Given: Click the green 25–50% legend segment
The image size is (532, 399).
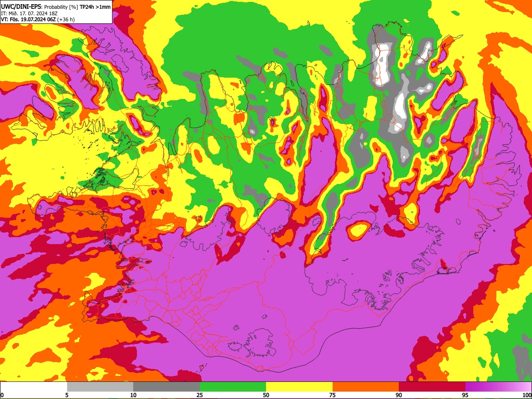Looking at the screenshot, I should 233,387.
